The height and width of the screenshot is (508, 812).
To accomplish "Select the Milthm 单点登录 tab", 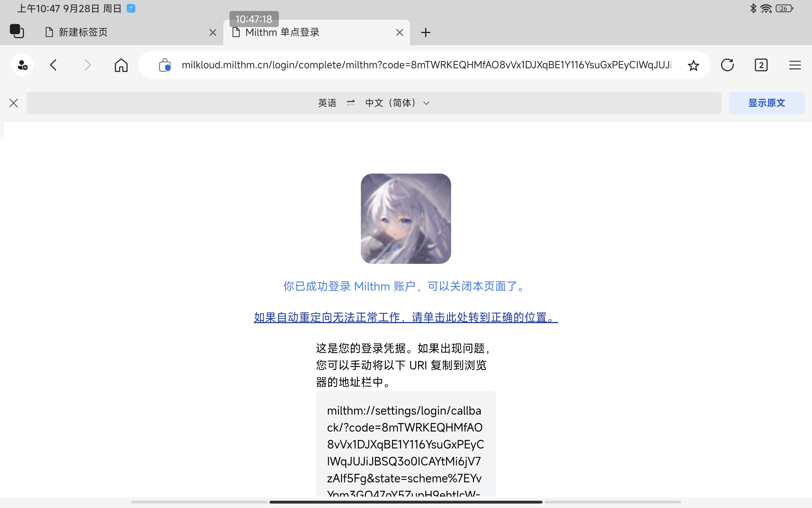I will [316, 32].
